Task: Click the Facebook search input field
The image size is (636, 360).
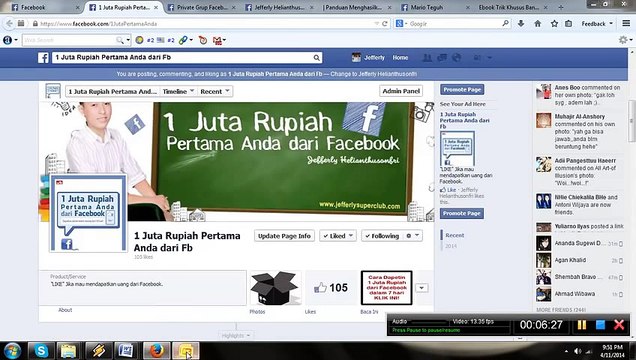Action: 182,58
